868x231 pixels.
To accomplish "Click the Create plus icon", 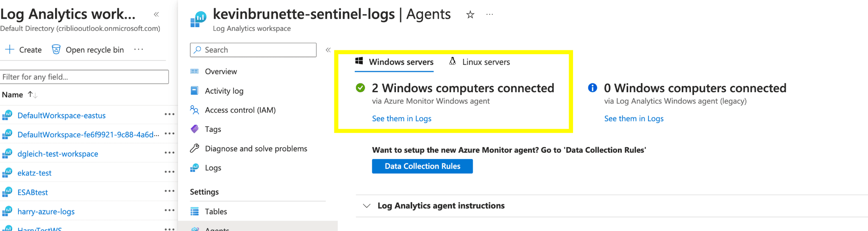I will (x=9, y=49).
